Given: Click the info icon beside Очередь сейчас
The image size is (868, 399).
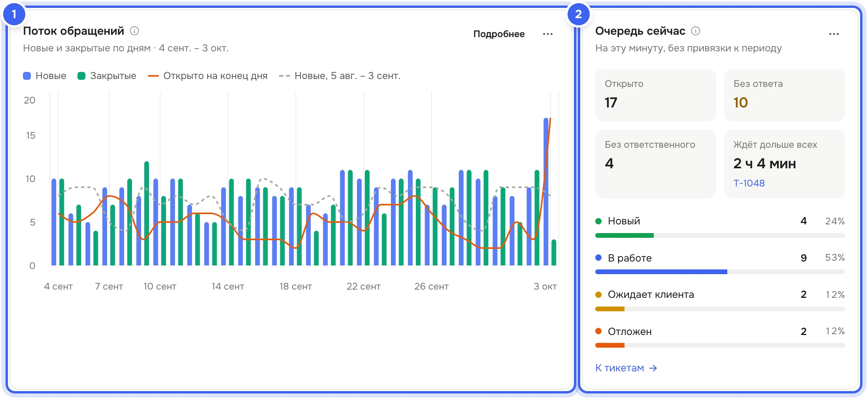Looking at the screenshot, I should coord(696,31).
